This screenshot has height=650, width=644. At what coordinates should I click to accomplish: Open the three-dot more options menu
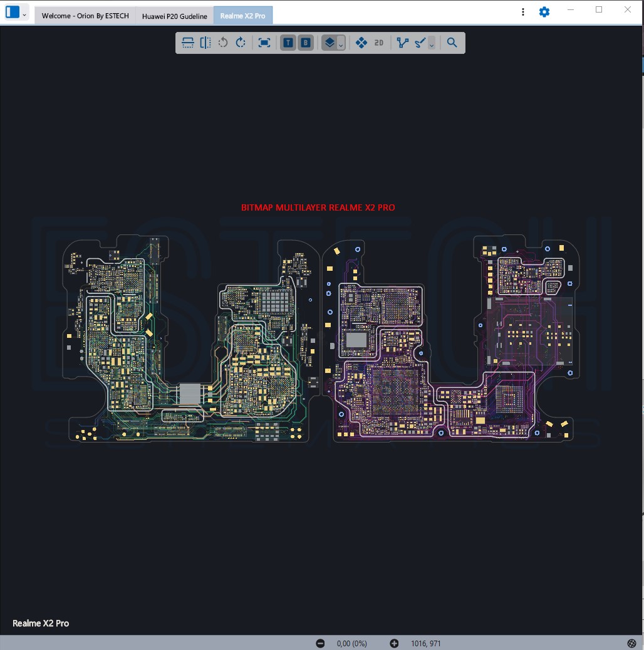click(523, 12)
